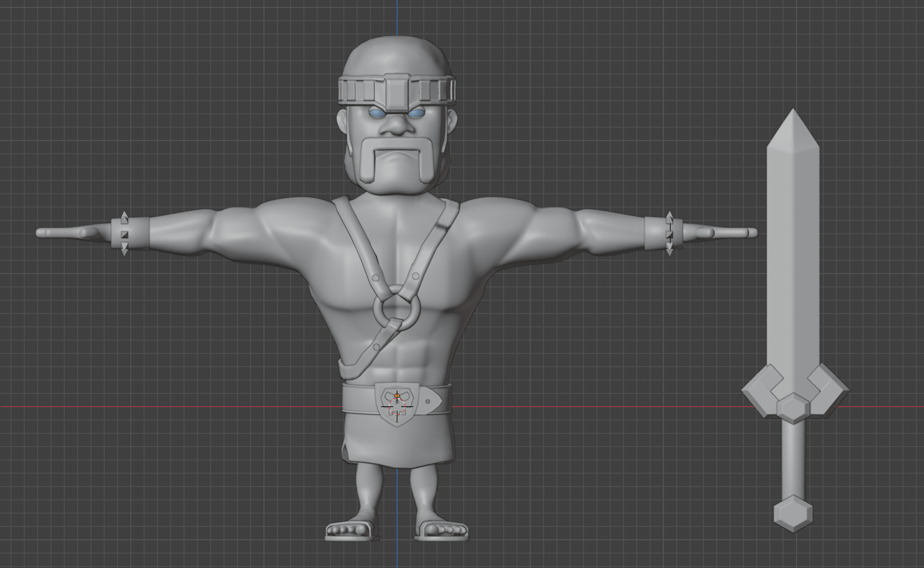
Task: Click the barbarian's nose
Action: (x=397, y=126)
